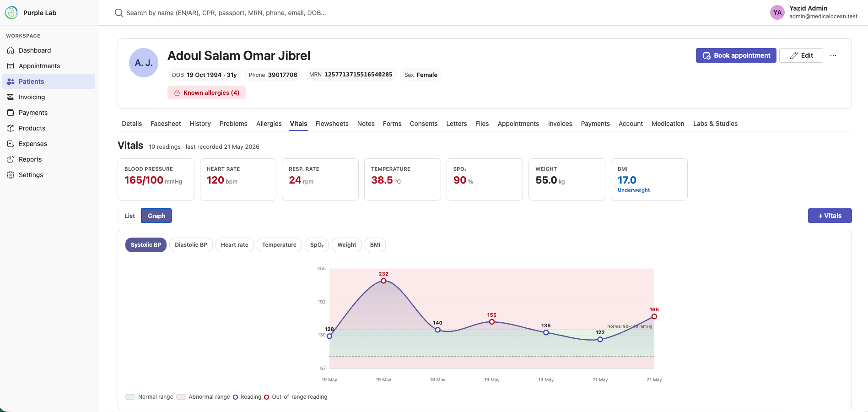Click the Patients people icon in sidebar
The image size is (868, 412).
[x=11, y=81]
